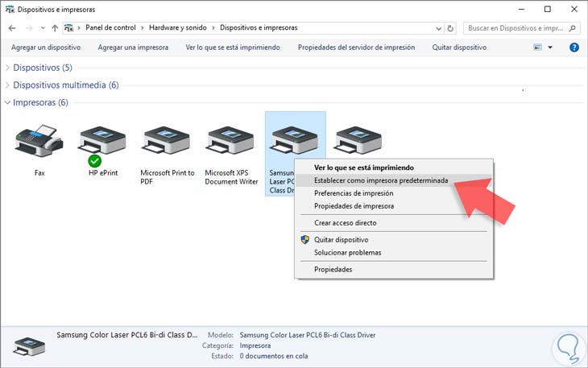Click the 'Impresora' category value
The image size is (588, 368).
click(x=255, y=345)
